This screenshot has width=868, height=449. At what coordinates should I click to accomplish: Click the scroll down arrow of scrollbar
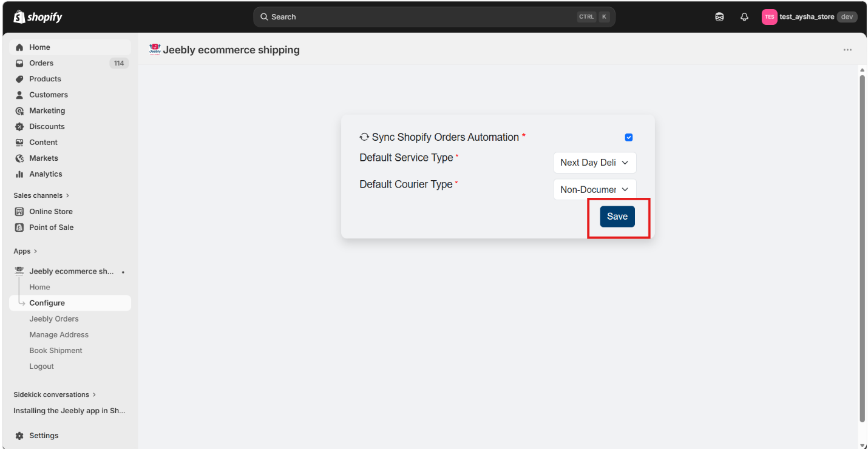863,445
